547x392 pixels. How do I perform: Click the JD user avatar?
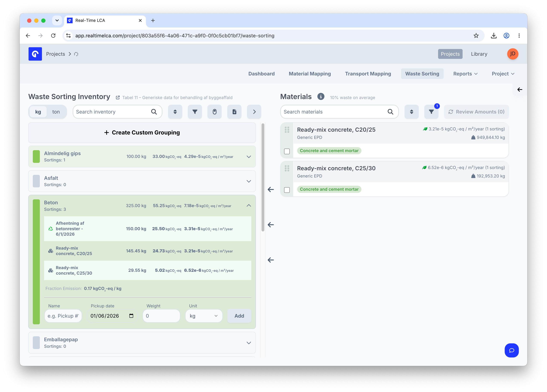pos(512,54)
